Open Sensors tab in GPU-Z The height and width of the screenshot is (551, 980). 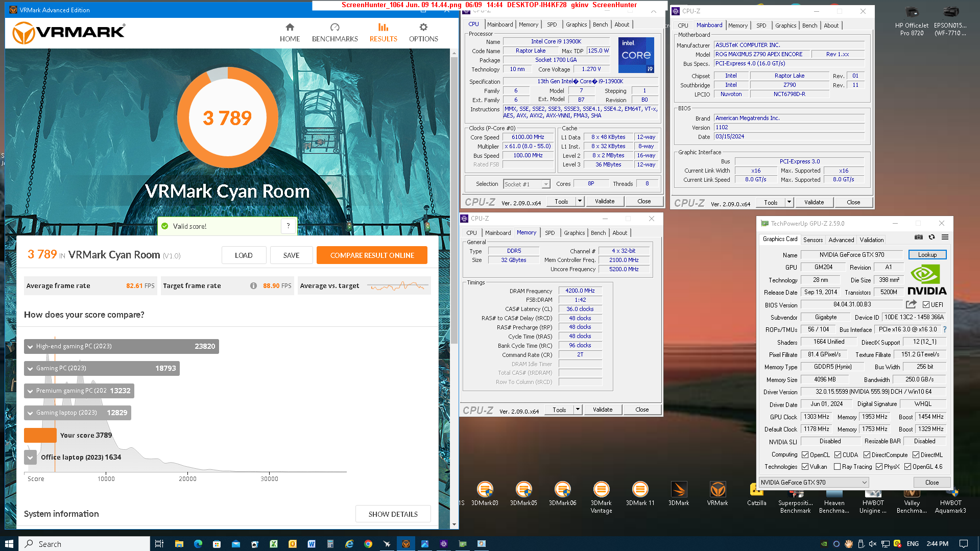point(813,239)
